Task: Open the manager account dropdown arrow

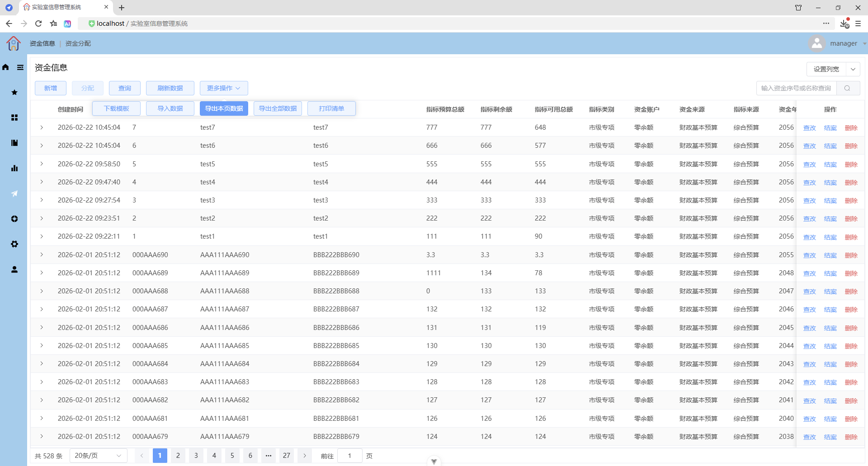Action: [864, 44]
